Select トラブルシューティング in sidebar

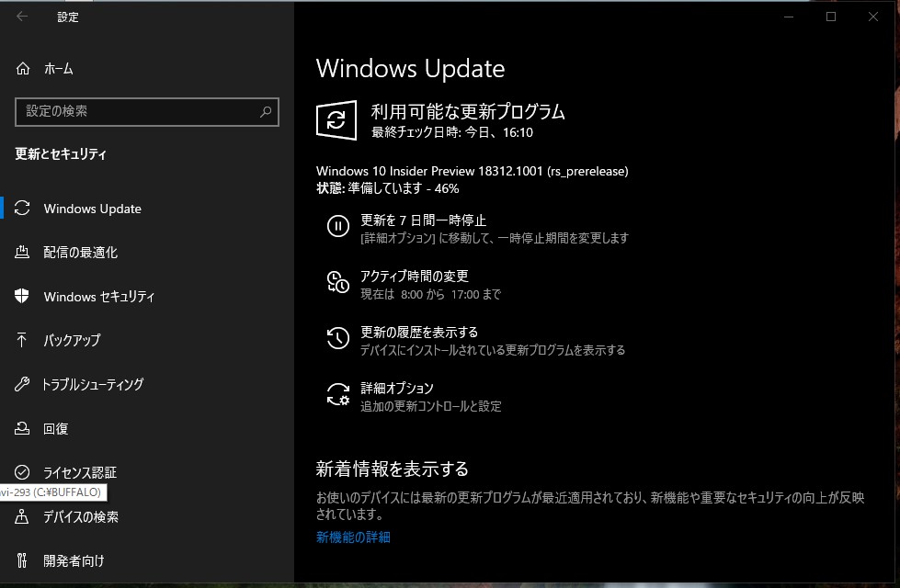click(x=93, y=385)
